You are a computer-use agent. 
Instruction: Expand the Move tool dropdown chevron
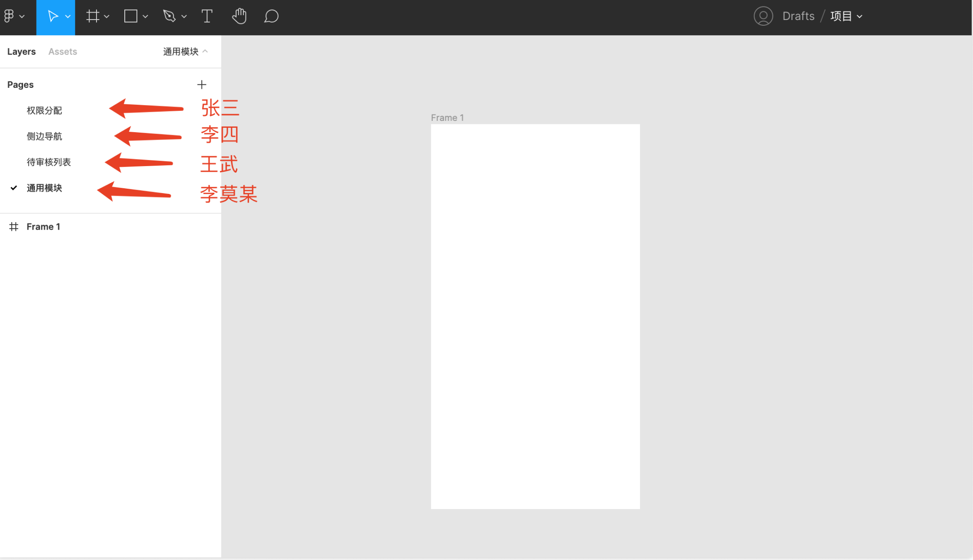tap(68, 17)
